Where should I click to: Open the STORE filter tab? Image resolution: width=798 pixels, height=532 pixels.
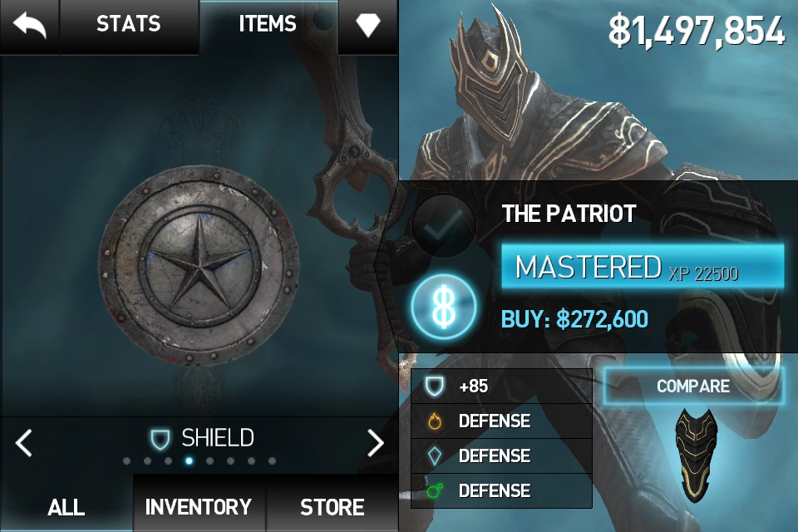[x=332, y=506]
